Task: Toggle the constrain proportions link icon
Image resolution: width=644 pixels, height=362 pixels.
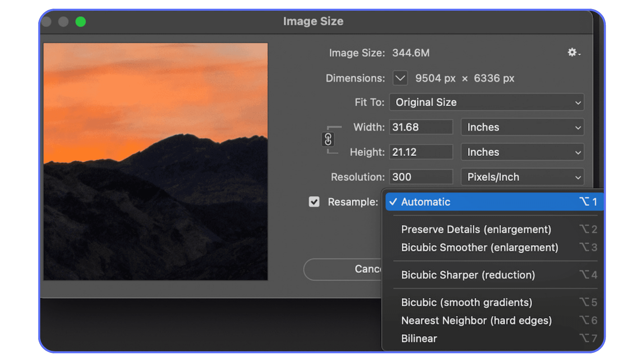Action: click(x=328, y=139)
